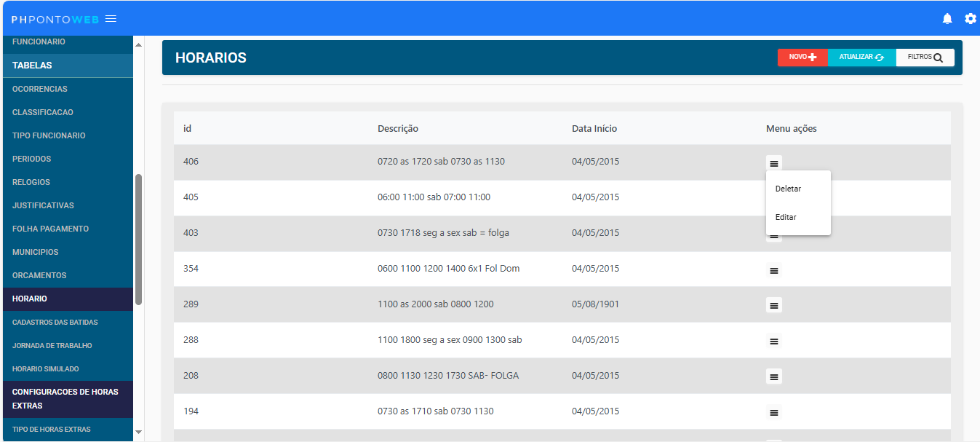
Task: Open JORNADA DE TRABALHO sidebar item
Action: [x=52, y=346]
